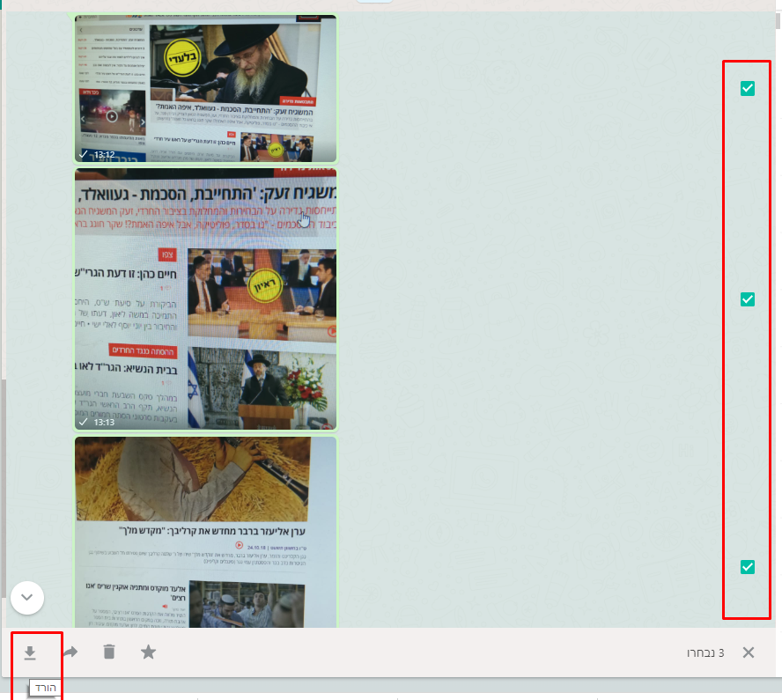The height and width of the screenshot is (700, 782).
Task: Uncheck the 13:12 image message checkbox
Action: [748, 88]
